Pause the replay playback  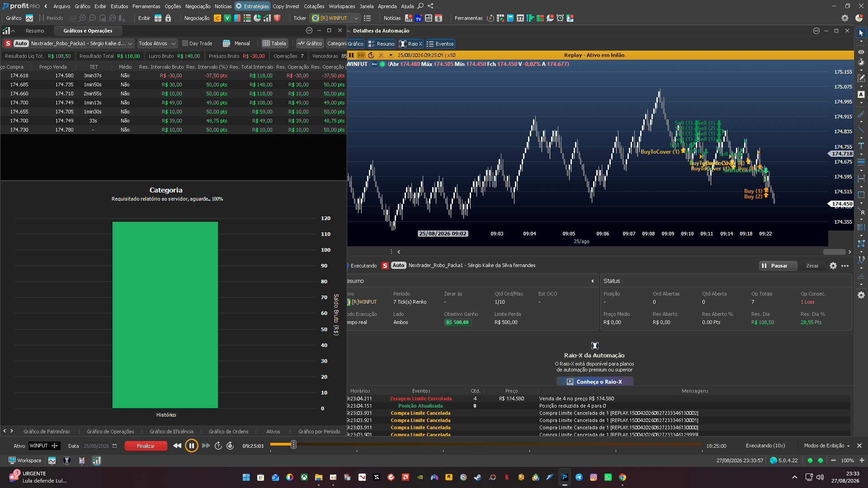coord(192,446)
